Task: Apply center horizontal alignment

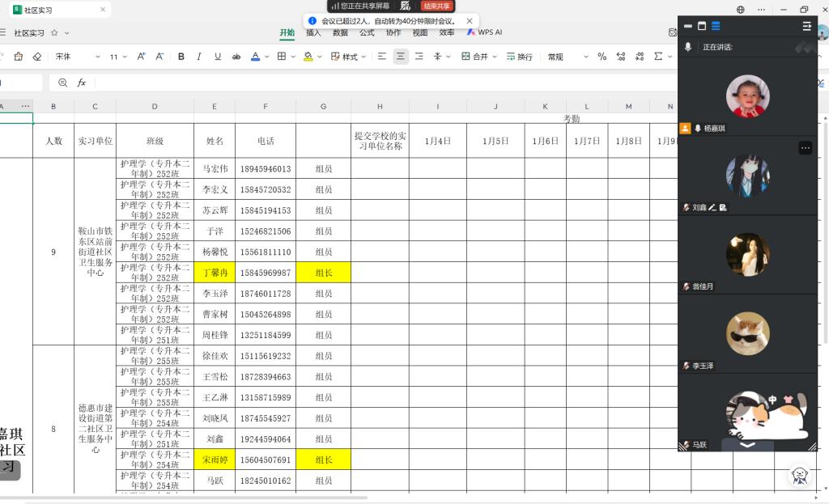Action: (401, 57)
